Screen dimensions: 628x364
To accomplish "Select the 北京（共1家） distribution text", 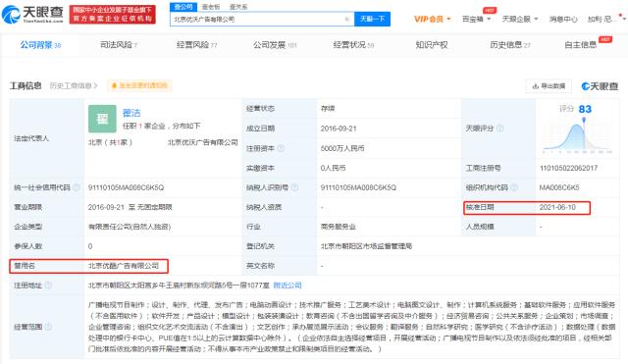I will click(x=110, y=142).
